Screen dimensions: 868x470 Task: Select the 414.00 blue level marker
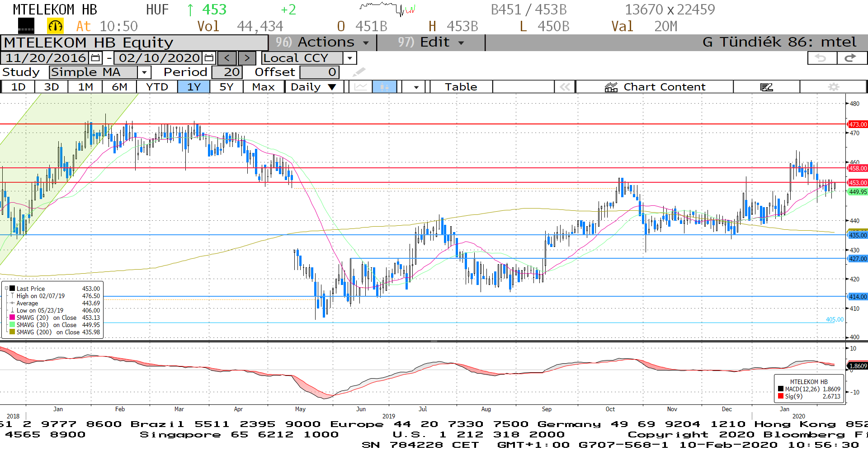pos(857,297)
